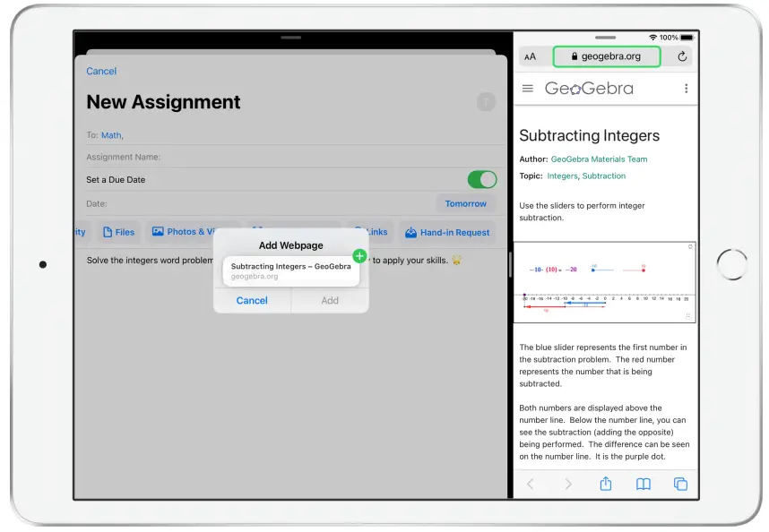This screenshot has width=769, height=532.
Task: Toggle the Set a Due Date switch
Action: click(x=481, y=179)
